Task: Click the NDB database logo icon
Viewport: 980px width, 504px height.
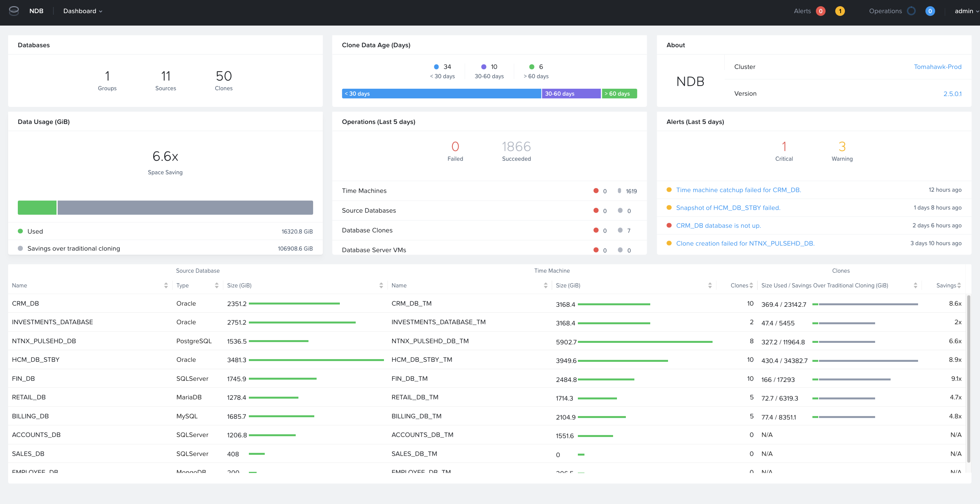Action: click(x=14, y=11)
